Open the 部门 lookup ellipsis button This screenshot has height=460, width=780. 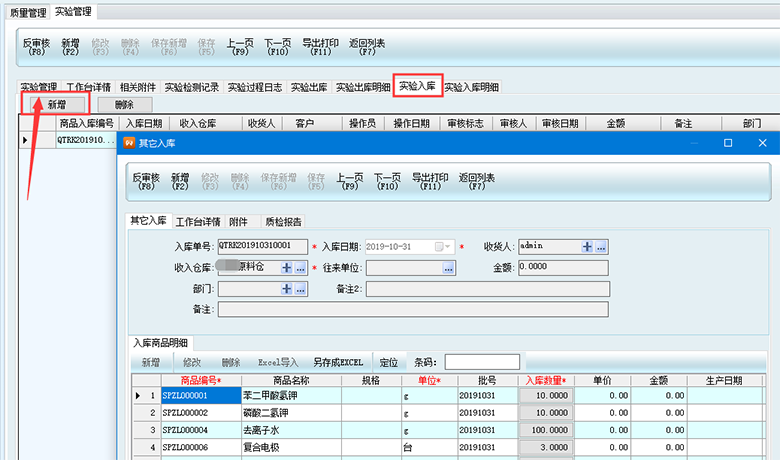[x=300, y=288]
